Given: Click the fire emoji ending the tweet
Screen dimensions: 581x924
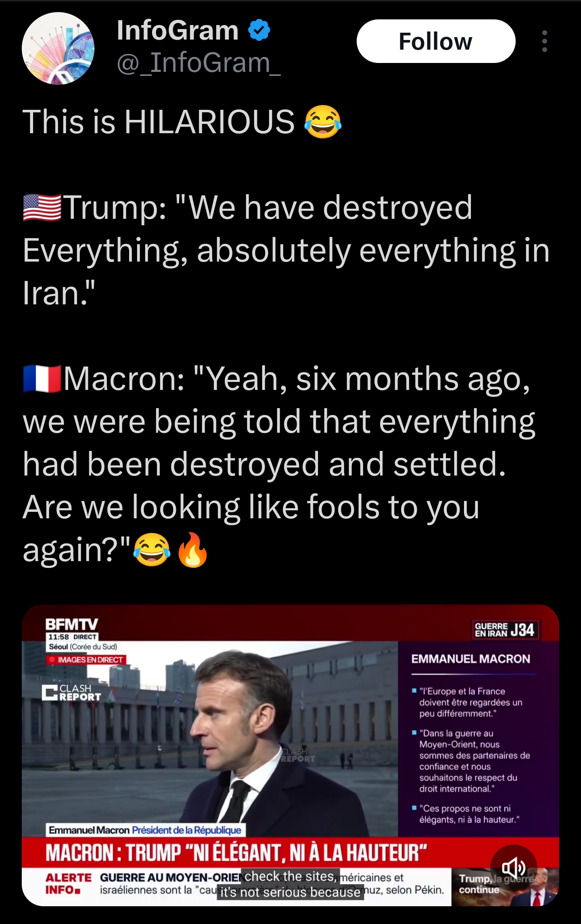Looking at the screenshot, I should coord(193,549).
